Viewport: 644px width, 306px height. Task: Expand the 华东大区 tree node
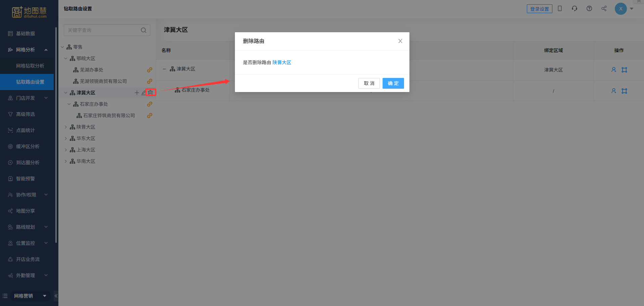point(66,138)
